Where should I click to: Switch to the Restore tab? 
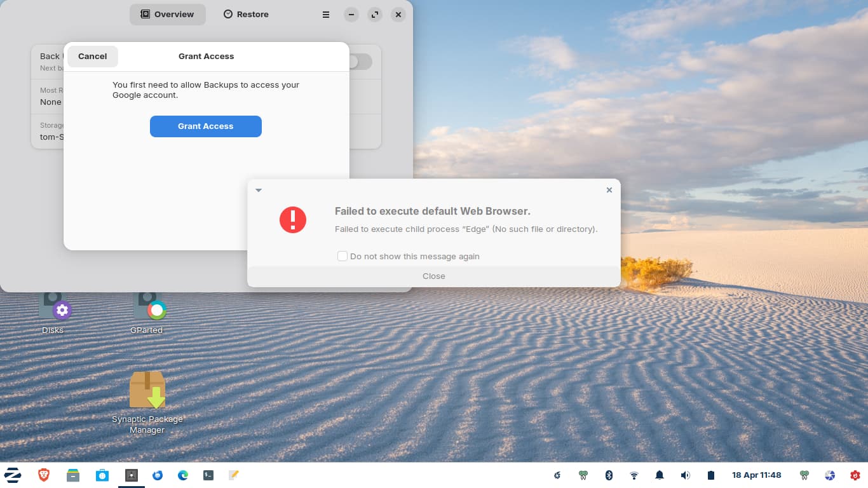246,14
